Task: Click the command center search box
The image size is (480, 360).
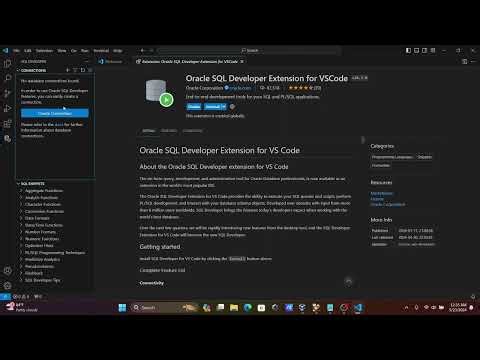Action: click(x=249, y=50)
